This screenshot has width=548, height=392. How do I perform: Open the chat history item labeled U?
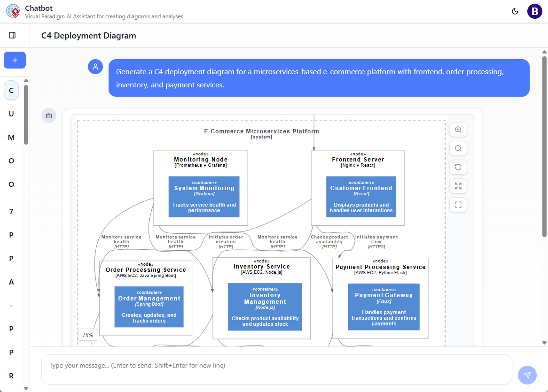11,114
